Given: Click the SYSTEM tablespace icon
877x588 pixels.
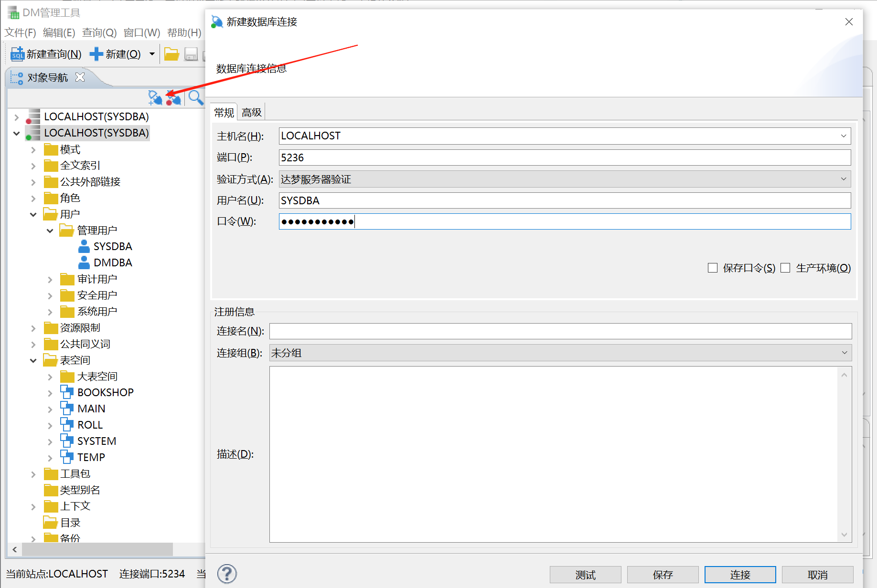Looking at the screenshot, I should tap(67, 441).
